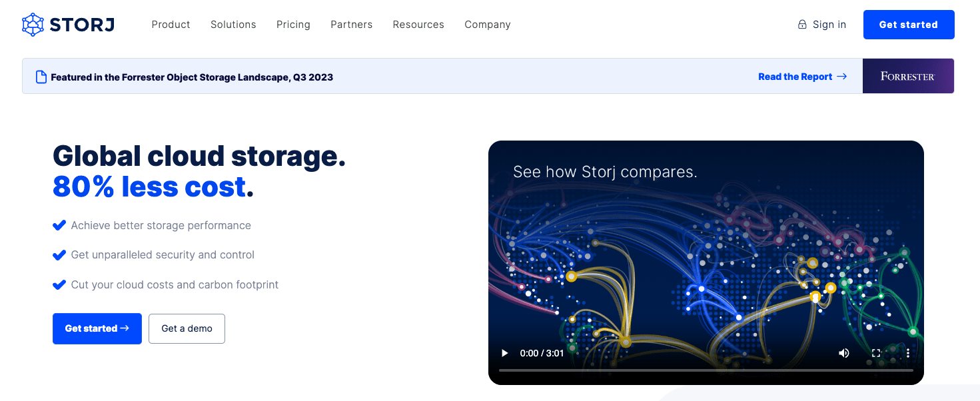Click the checkmark beside storage performance
Image resolution: width=980 pixels, height=401 pixels.
[59, 225]
